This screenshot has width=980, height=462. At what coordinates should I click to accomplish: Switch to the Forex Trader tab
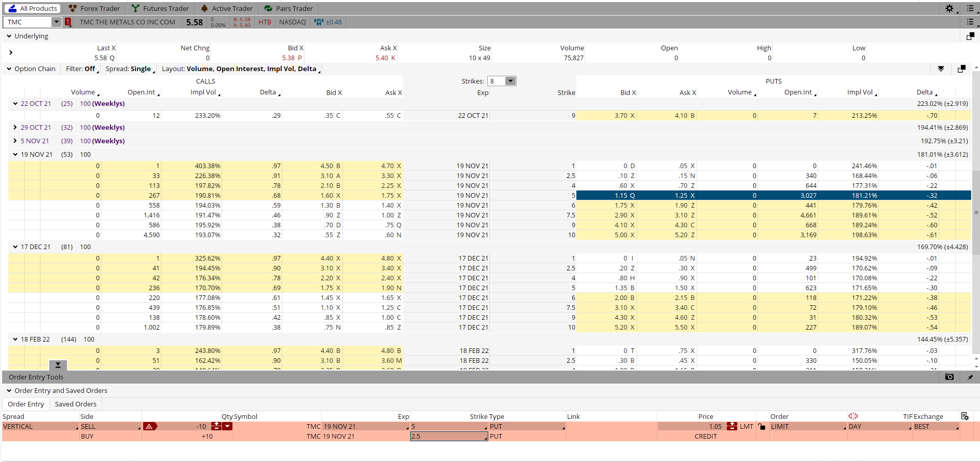tap(94, 8)
